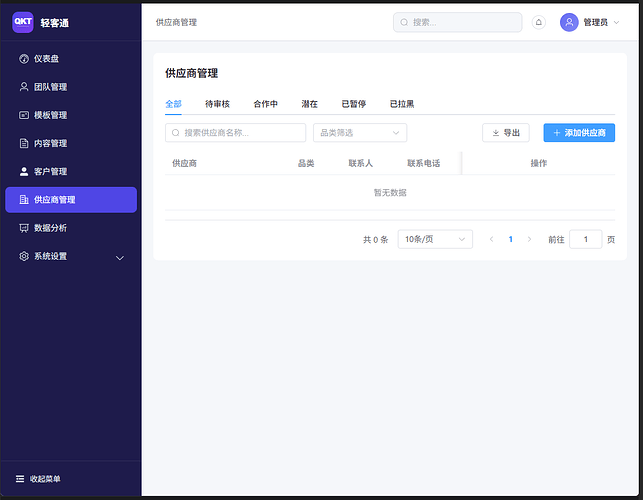
Task: Switch to the 已暂停 tab
Action: (353, 104)
